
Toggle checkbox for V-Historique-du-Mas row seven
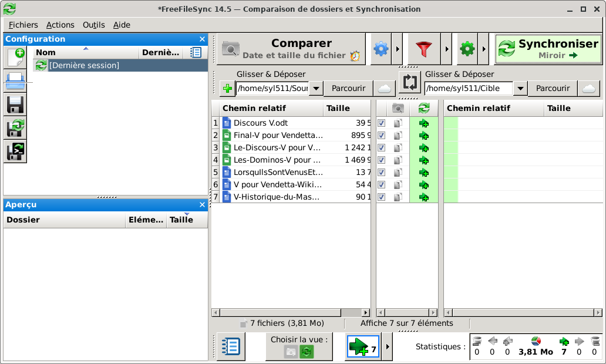point(382,197)
